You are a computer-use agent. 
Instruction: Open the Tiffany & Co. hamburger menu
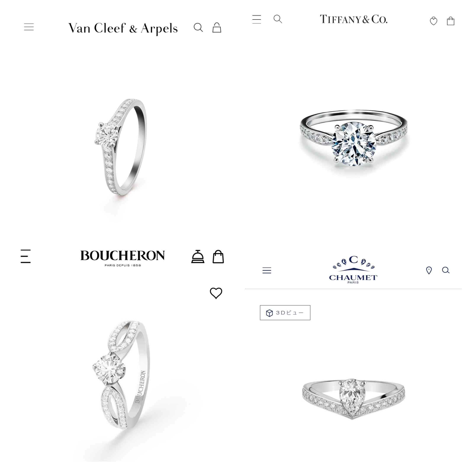(257, 19)
